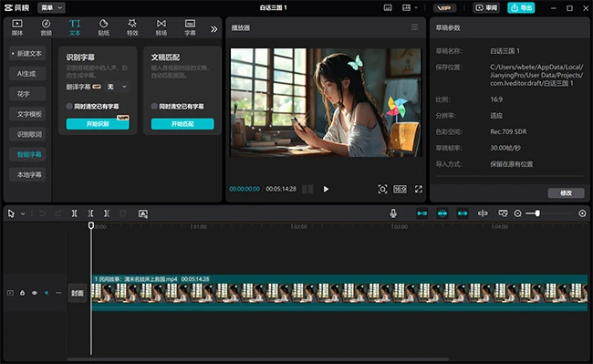This screenshot has height=364, width=593.
Task: Select 识别歌词 lyric recognition
Action: tap(27, 134)
